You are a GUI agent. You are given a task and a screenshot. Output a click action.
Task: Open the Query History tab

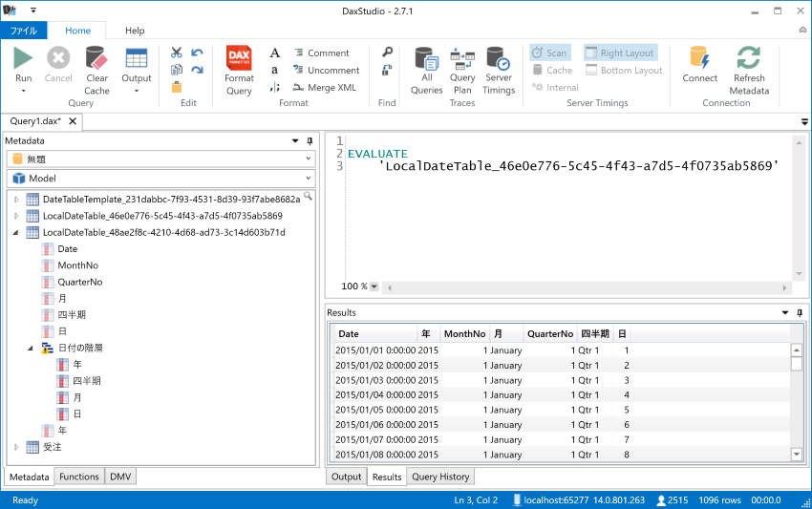(440, 477)
